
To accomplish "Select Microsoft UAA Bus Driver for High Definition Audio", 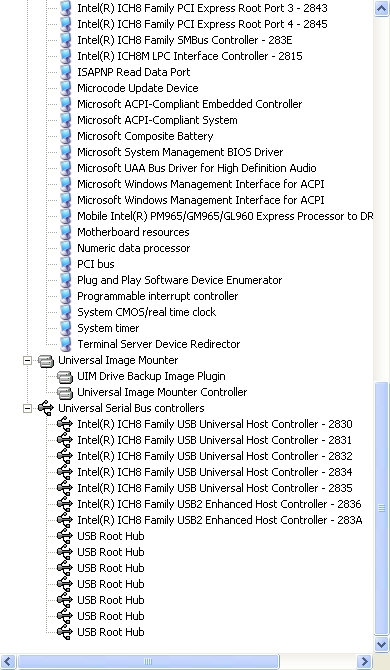I will 196,168.
